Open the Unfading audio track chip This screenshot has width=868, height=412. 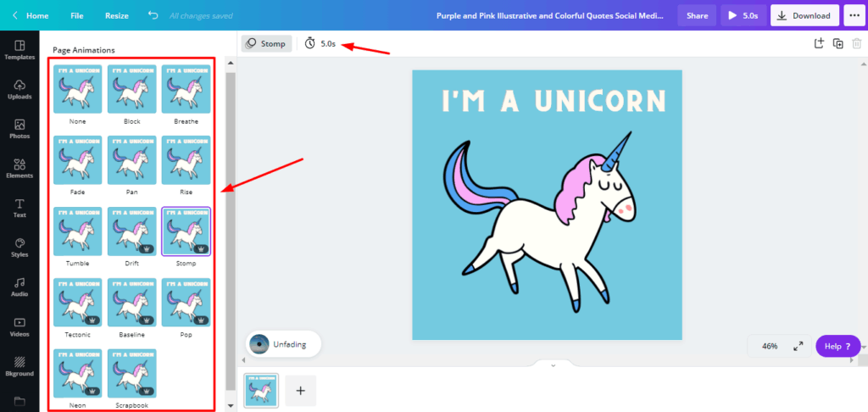click(x=283, y=344)
